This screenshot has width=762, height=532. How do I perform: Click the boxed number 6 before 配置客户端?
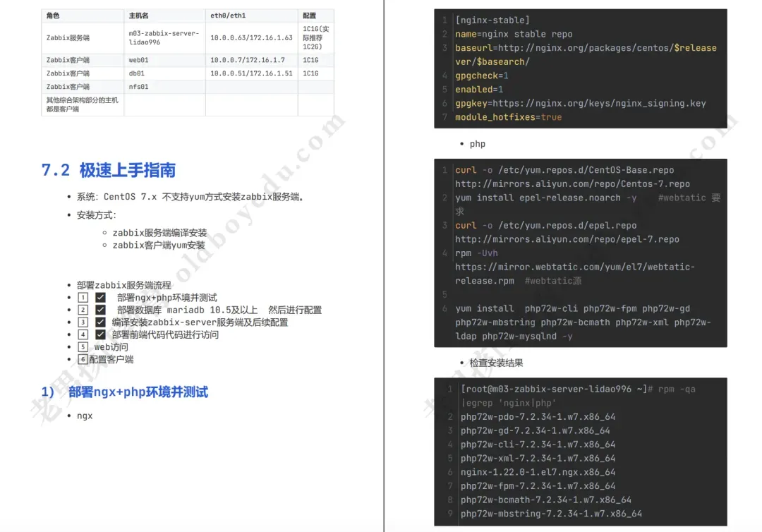coord(83,360)
